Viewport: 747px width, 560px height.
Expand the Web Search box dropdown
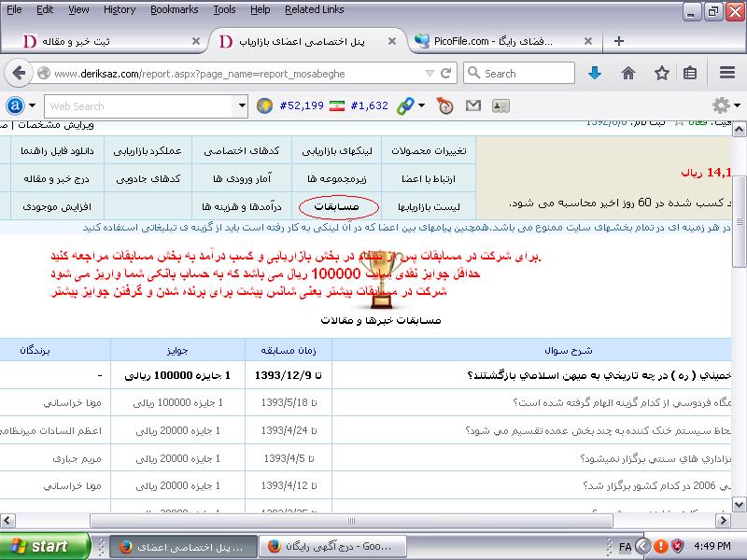tap(242, 105)
